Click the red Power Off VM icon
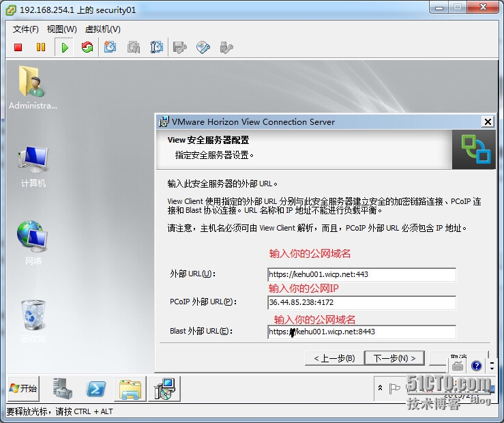 (x=18, y=48)
